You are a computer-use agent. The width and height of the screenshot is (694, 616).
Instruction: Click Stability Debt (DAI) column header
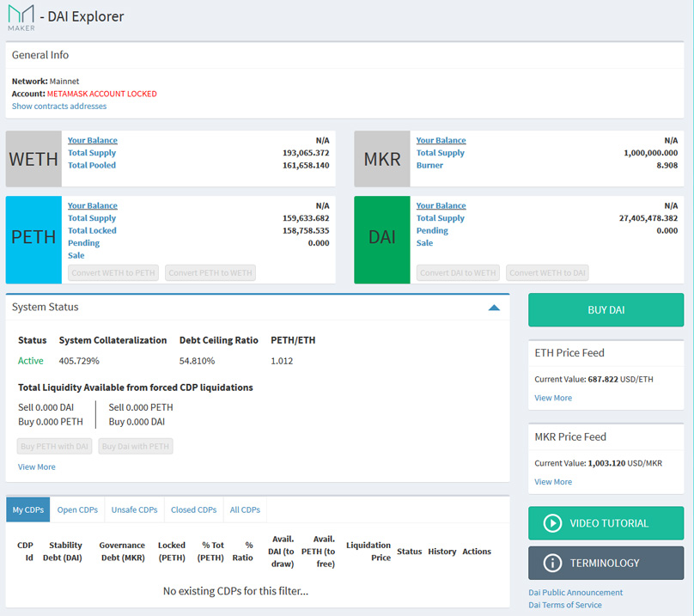click(x=63, y=552)
